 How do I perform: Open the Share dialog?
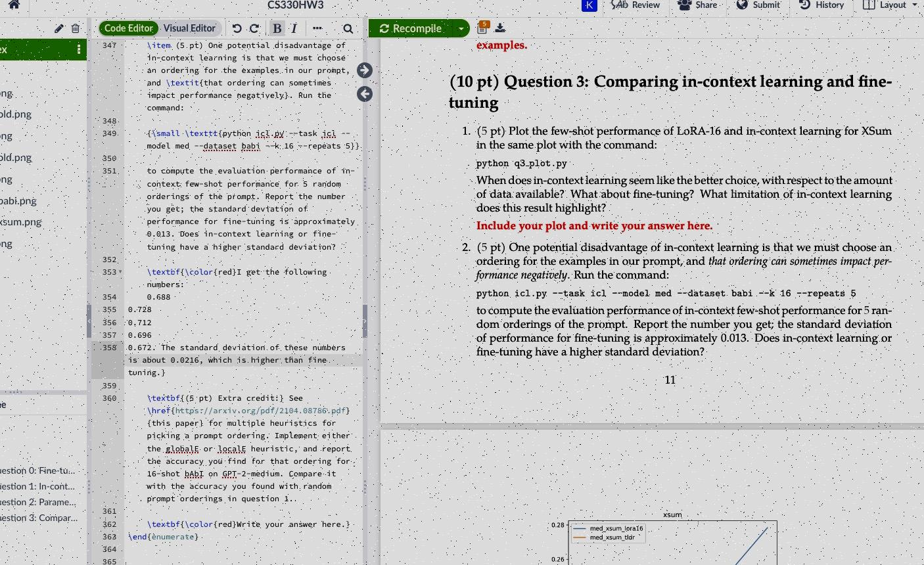[698, 5]
